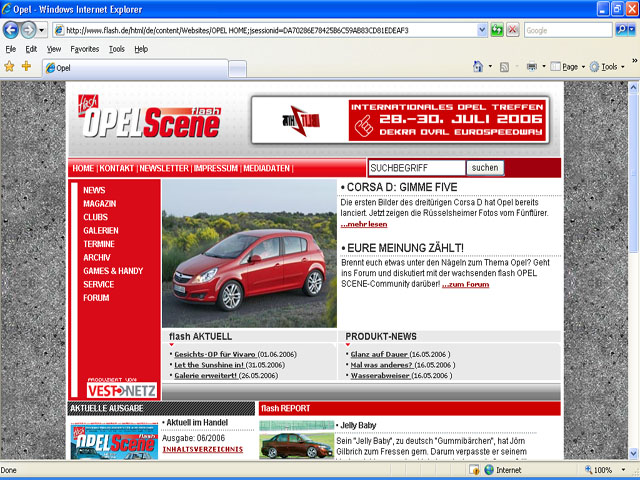Click the RSS feeds icon
The width and height of the screenshot is (640, 480).
pyautogui.click(x=504, y=67)
